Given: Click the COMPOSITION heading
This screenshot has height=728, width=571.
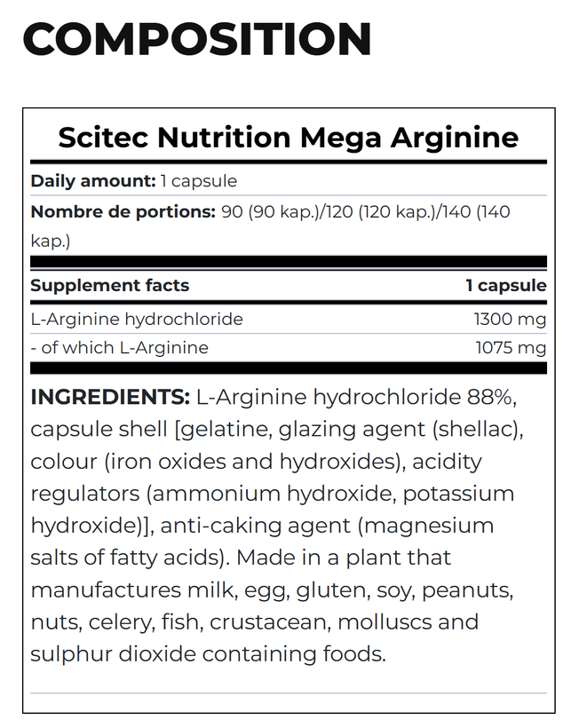Looking at the screenshot, I should coord(197,39).
